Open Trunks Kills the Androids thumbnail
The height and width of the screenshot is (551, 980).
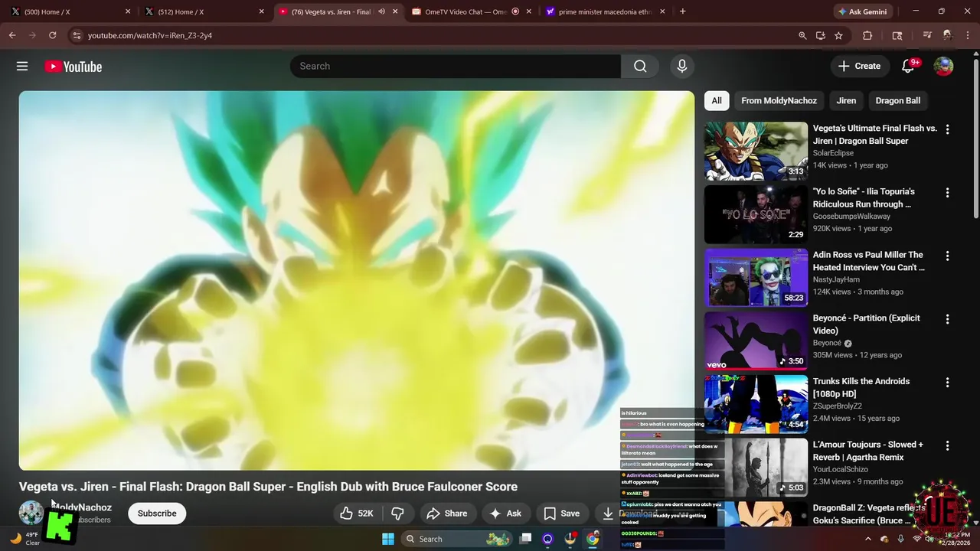pos(756,404)
